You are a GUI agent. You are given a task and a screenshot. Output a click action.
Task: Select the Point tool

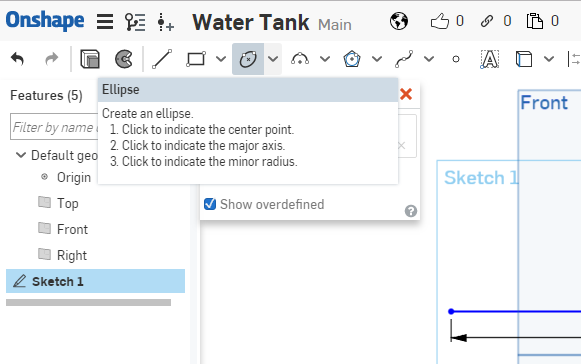point(456,59)
